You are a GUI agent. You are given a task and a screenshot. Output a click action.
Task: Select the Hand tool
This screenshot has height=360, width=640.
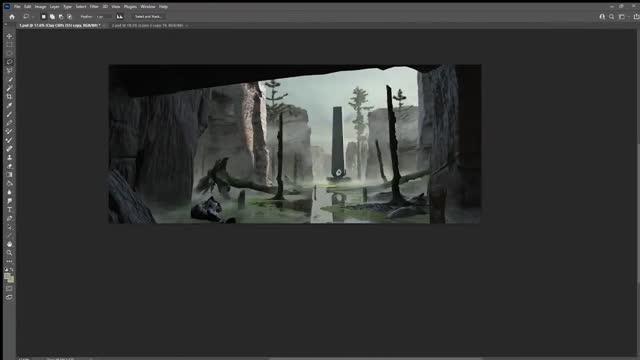click(9, 244)
